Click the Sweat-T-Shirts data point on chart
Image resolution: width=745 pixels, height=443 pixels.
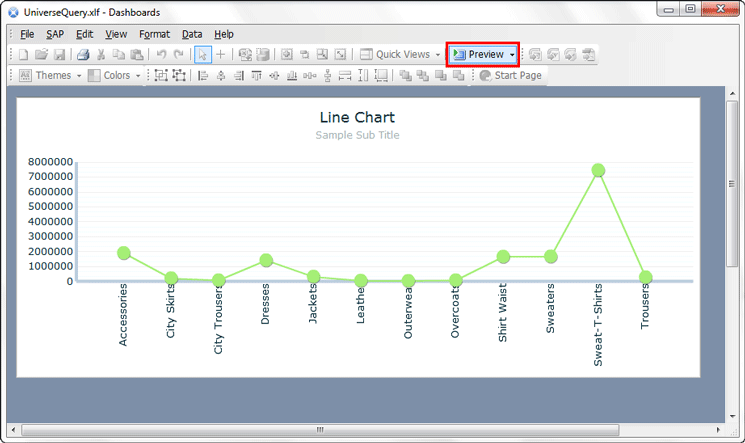click(x=598, y=170)
